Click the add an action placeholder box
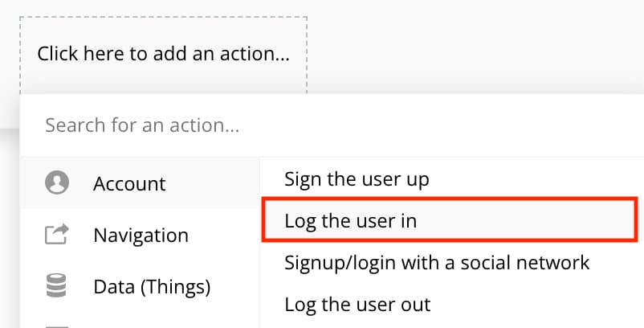The height and width of the screenshot is (328, 644). click(x=164, y=55)
